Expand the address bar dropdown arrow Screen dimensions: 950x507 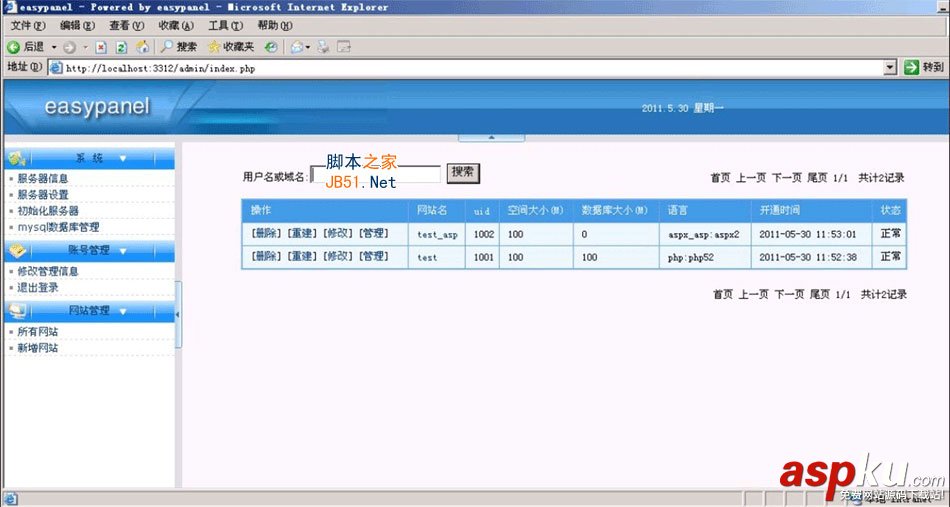889,68
